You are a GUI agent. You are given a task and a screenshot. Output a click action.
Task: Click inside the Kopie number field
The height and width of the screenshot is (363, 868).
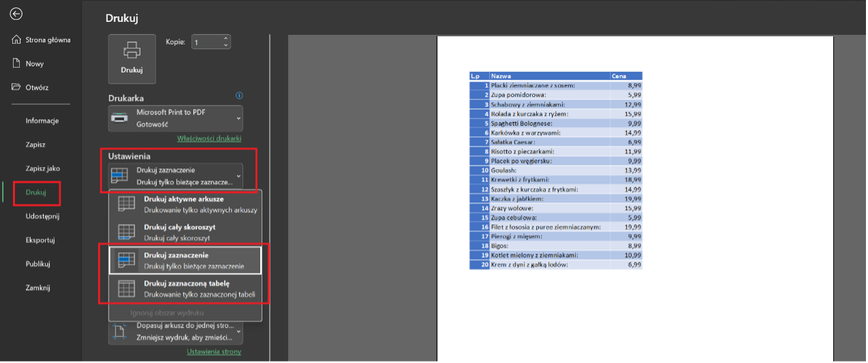tap(206, 42)
